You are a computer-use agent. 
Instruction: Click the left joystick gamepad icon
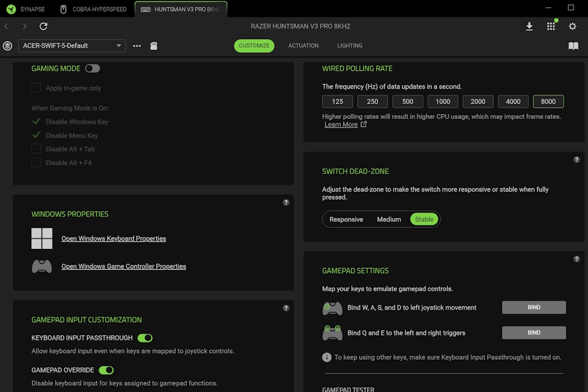click(x=332, y=308)
